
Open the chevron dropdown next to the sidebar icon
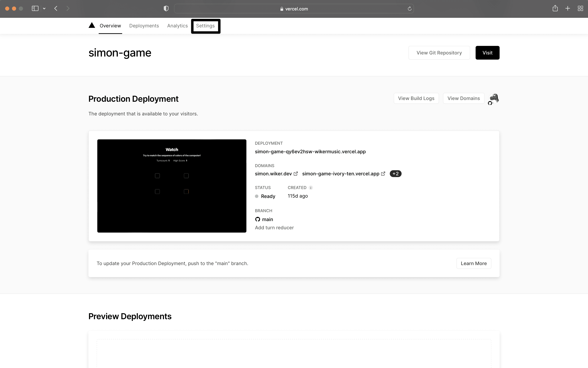point(44,8)
